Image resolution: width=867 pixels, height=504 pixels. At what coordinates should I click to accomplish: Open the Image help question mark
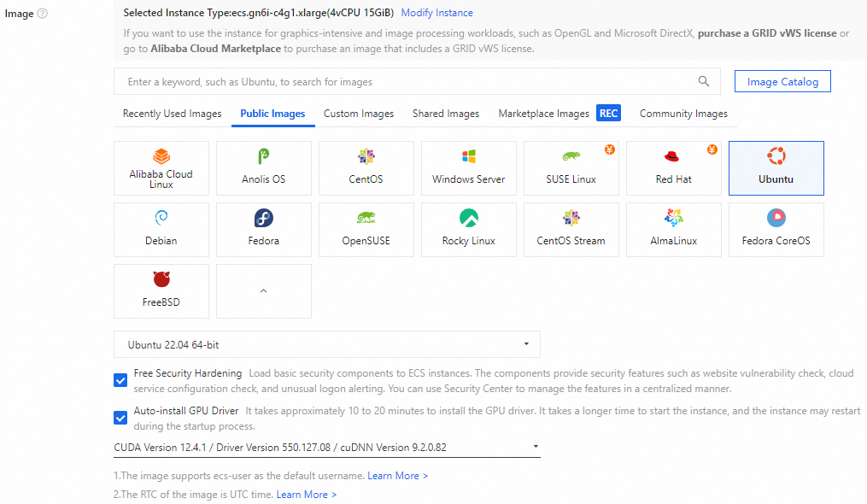pos(43,14)
